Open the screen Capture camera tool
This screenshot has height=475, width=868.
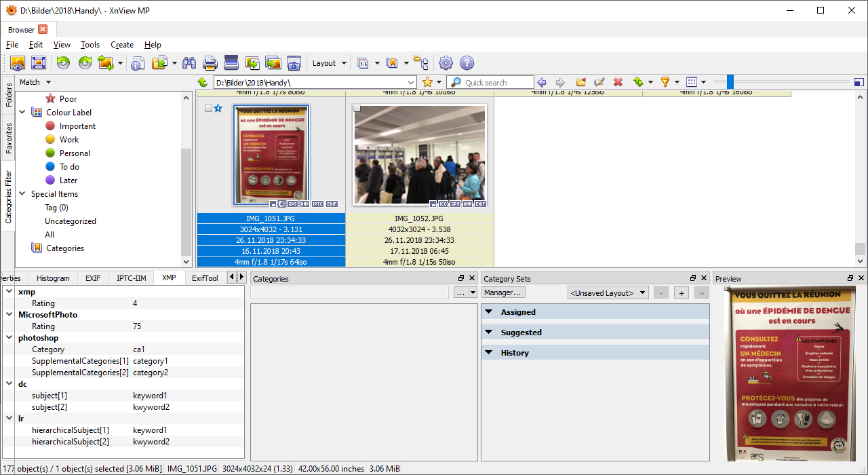point(294,63)
